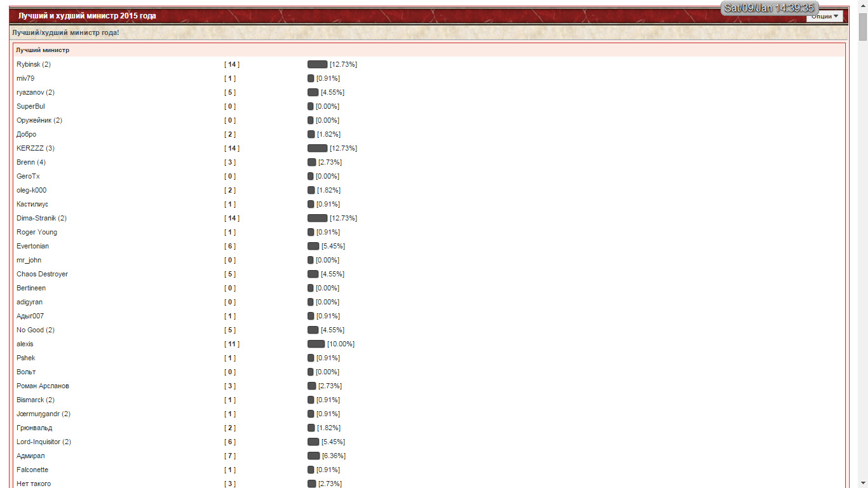This screenshot has width=868, height=488.
Task: Click the Dima-Stranik (2) poll entry
Action: pyautogui.click(x=41, y=218)
